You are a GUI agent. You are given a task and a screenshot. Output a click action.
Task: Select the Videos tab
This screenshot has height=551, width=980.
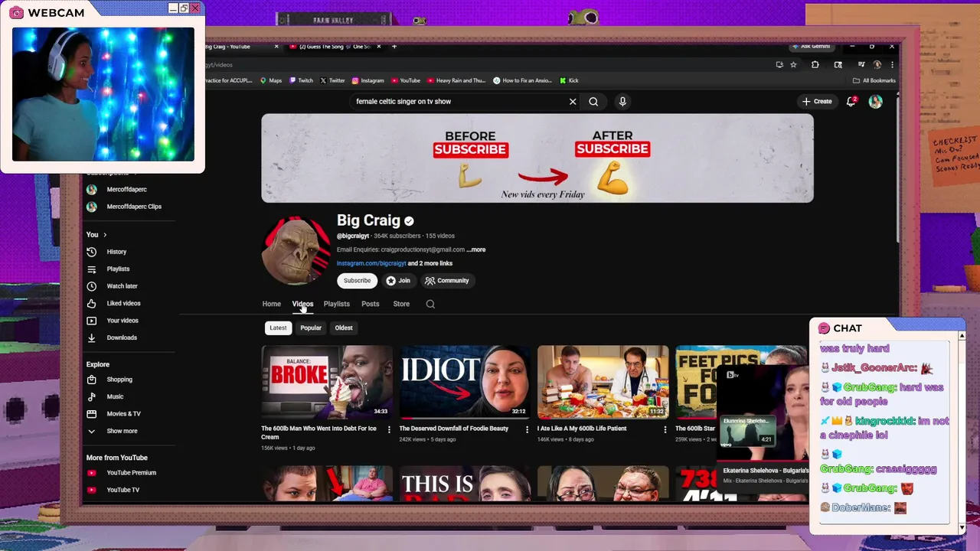tap(302, 304)
